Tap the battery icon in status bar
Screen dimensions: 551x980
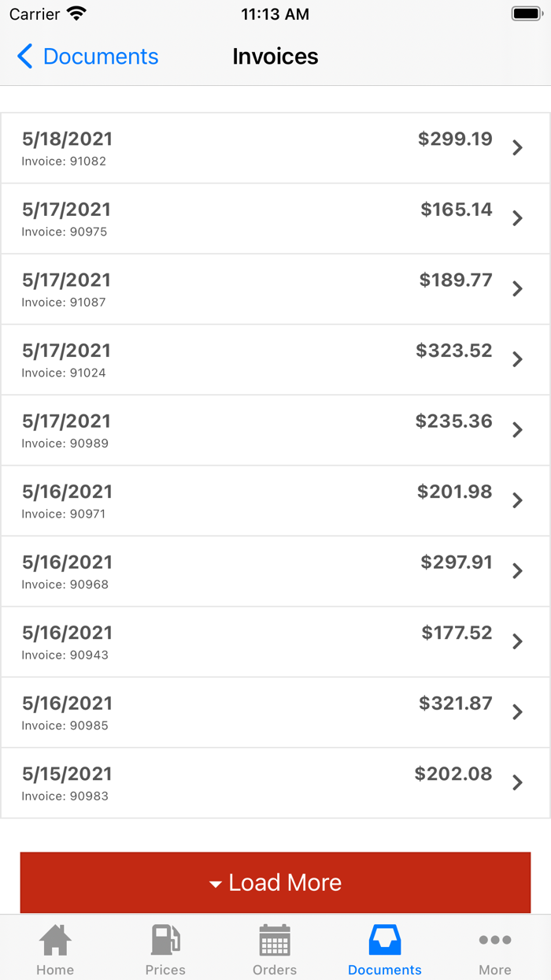527,14
